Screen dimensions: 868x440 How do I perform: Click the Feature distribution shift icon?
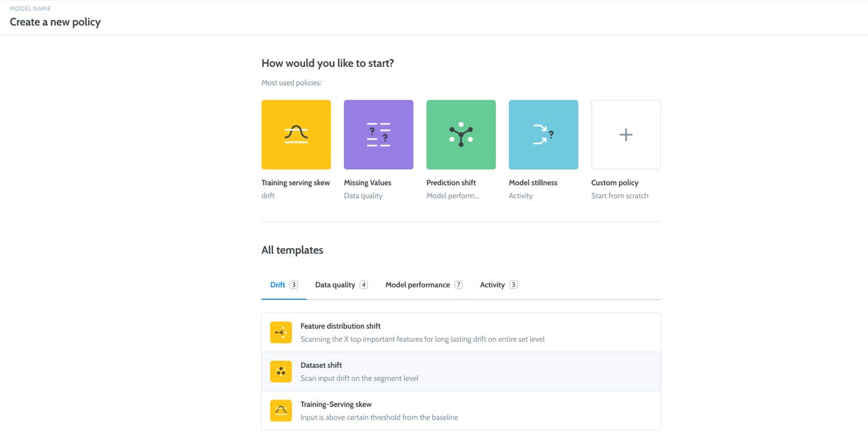[281, 332]
